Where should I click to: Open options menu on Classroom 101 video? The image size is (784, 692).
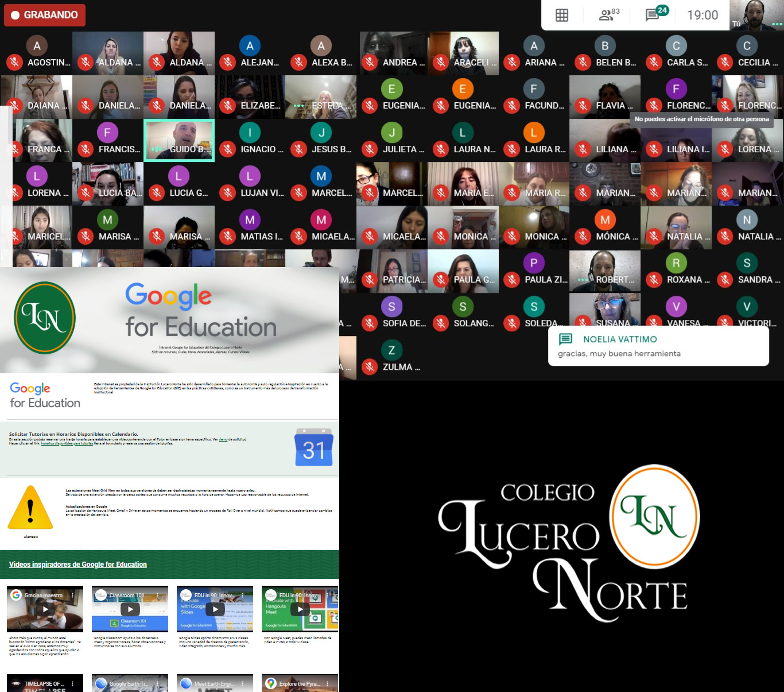click(x=158, y=596)
